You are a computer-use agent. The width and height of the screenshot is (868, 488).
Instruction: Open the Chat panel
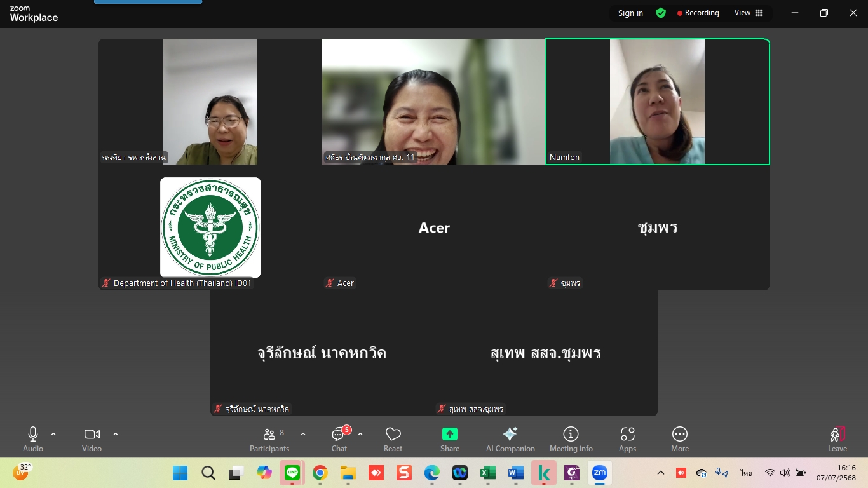click(x=339, y=438)
